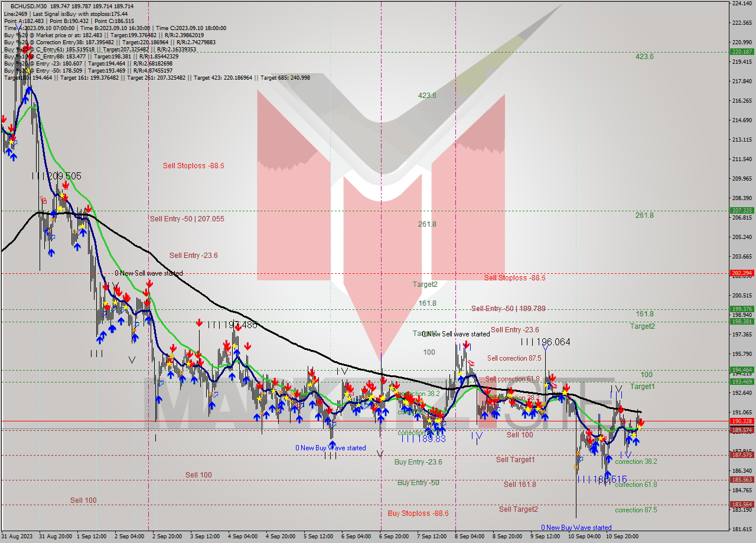Click the 'Buy Entry -50' label
This screenshot has height=543, width=756.
click(418, 482)
